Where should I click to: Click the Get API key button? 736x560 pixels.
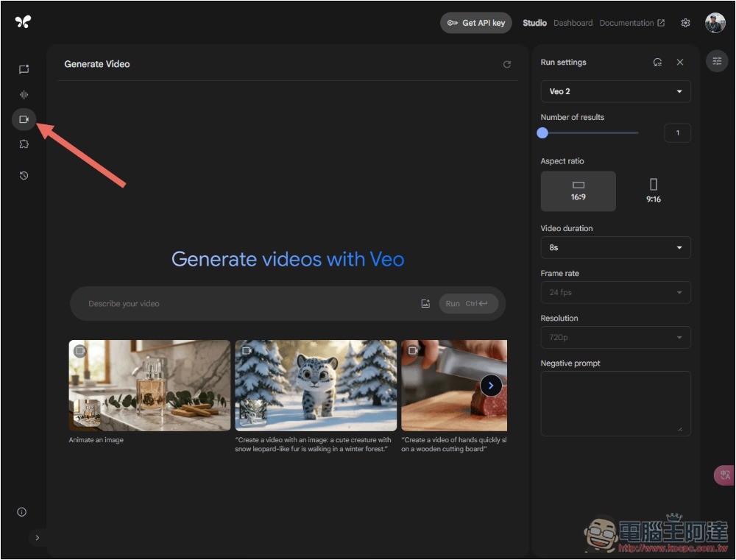[x=476, y=23]
